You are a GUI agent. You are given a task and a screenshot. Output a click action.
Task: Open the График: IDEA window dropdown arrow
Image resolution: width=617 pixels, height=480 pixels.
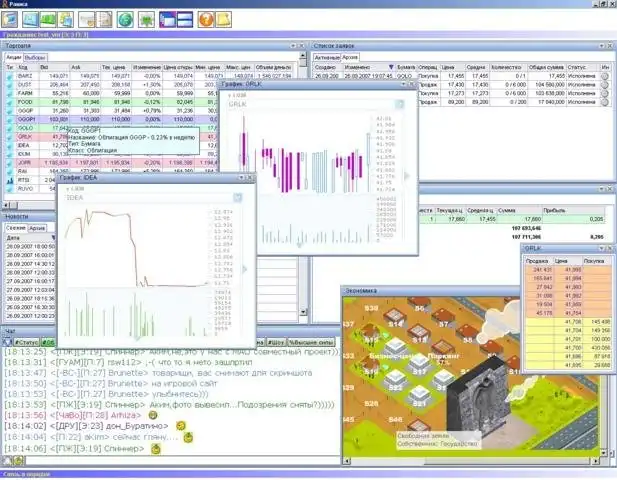[241, 178]
